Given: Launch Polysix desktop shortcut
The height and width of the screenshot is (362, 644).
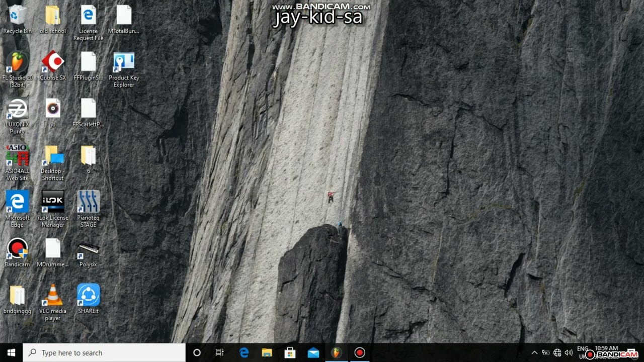Looking at the screenshot, I should coord(88,252).
